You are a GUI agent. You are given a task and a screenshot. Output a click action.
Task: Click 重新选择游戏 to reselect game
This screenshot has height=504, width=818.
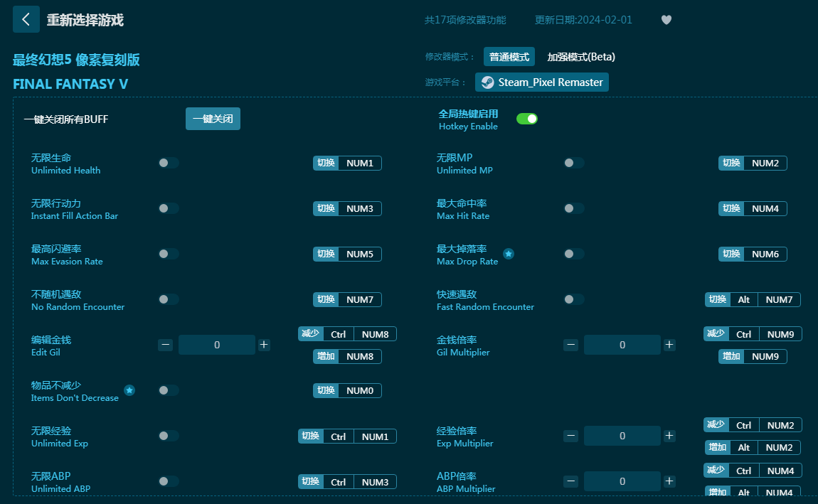[x=85, y=20]
